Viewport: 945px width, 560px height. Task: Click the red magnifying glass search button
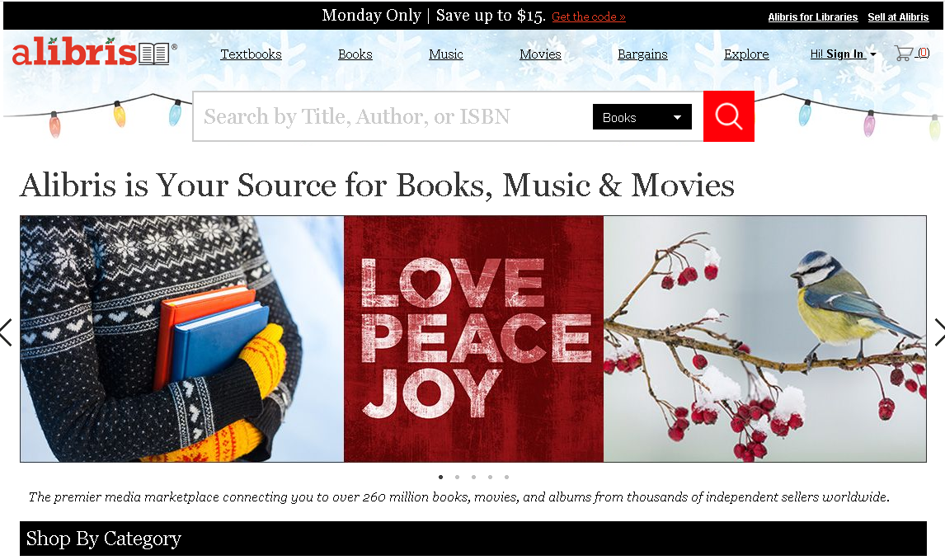click(x=728, y=116)
